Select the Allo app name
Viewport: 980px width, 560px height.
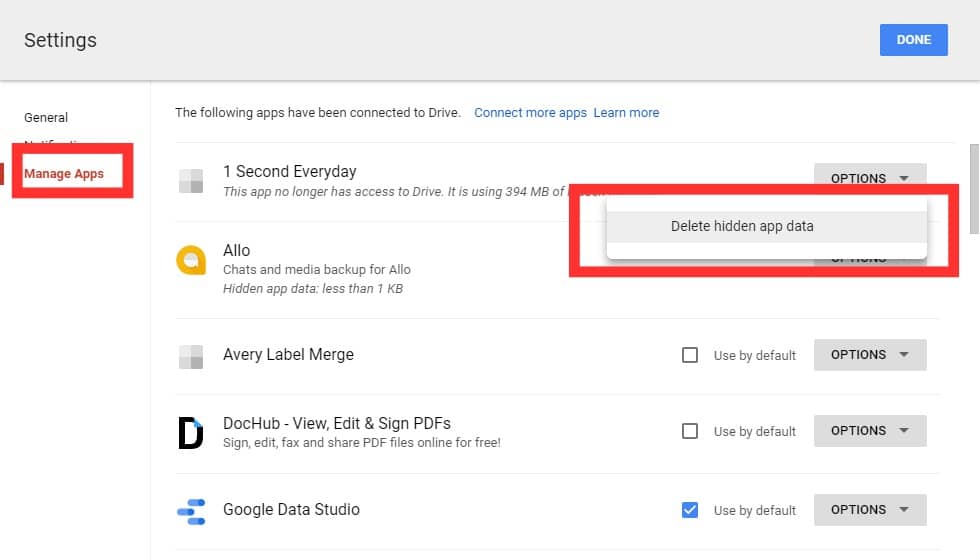pyautogui.click(x=236, y=250)
